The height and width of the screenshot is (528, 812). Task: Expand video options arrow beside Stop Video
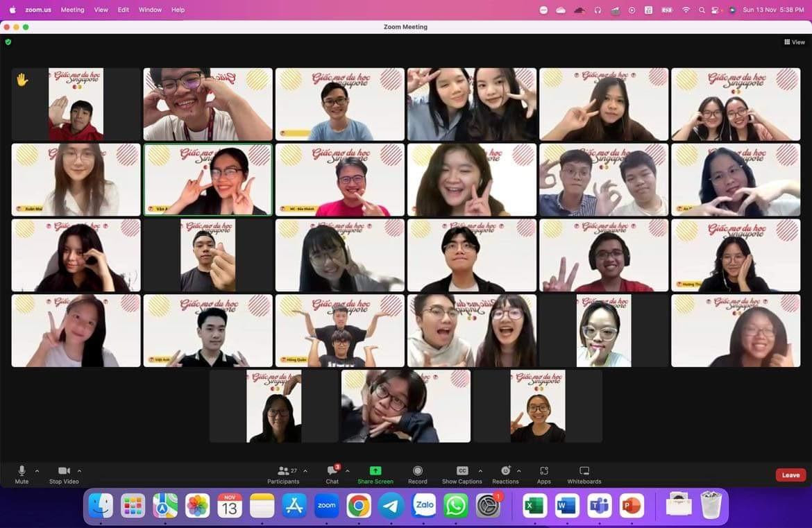pos(79,470)
